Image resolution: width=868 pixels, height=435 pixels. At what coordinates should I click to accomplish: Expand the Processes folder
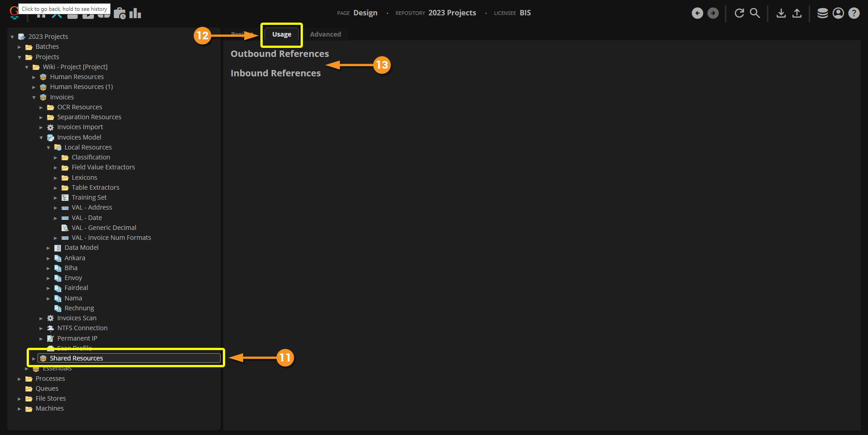coord(19,379)
